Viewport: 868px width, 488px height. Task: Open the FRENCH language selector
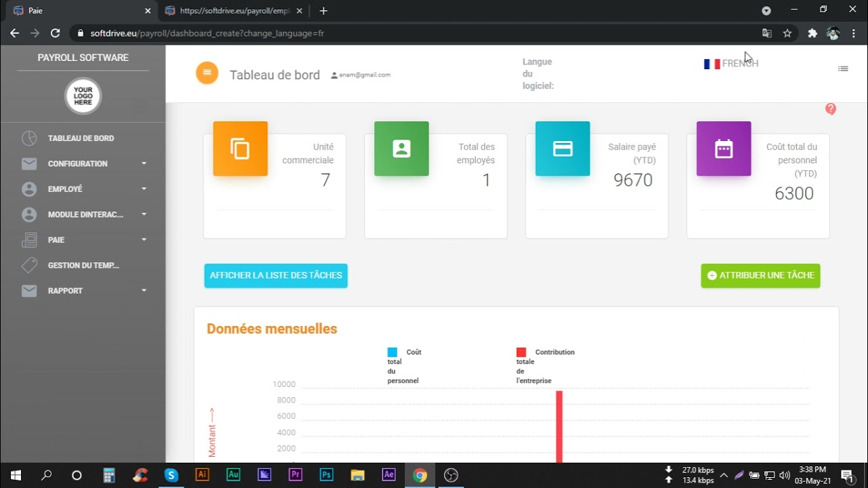pos(731,64)
